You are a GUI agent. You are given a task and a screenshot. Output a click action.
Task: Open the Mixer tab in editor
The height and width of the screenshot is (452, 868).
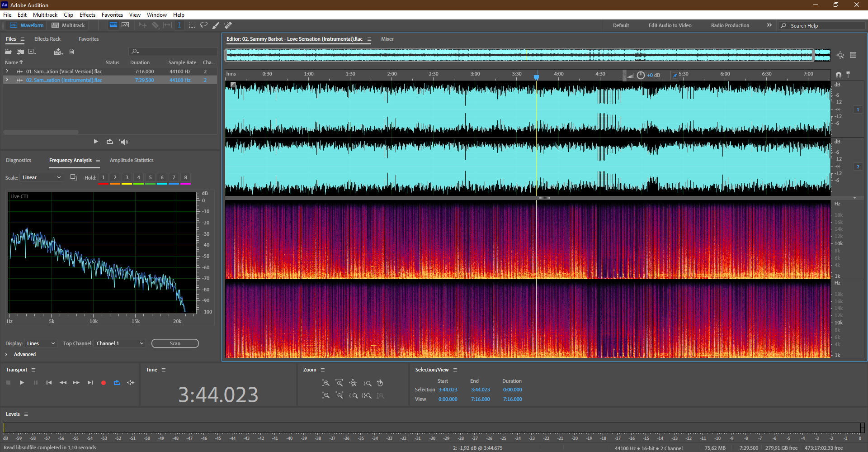coord(387,39)
